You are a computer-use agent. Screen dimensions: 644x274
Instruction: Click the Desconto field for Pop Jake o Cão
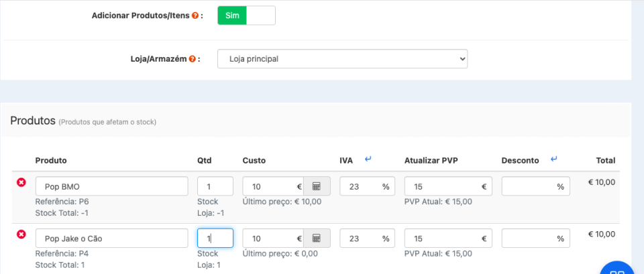coord(530,238)
